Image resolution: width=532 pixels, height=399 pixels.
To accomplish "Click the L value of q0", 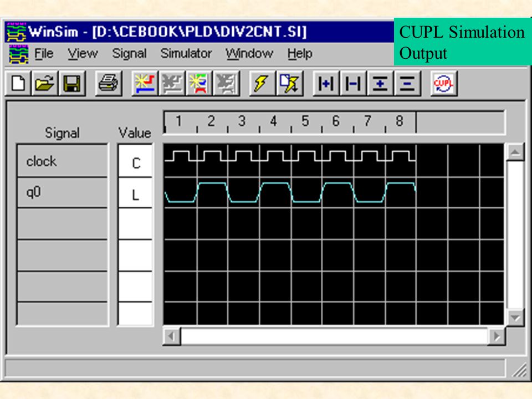I will point(135,193).
